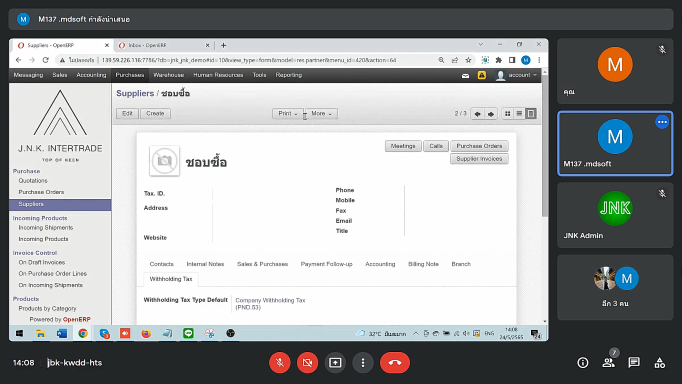Screen dimensions: 682x384
Task: Open a new browser tab
Action: click(x=223, y=45)
